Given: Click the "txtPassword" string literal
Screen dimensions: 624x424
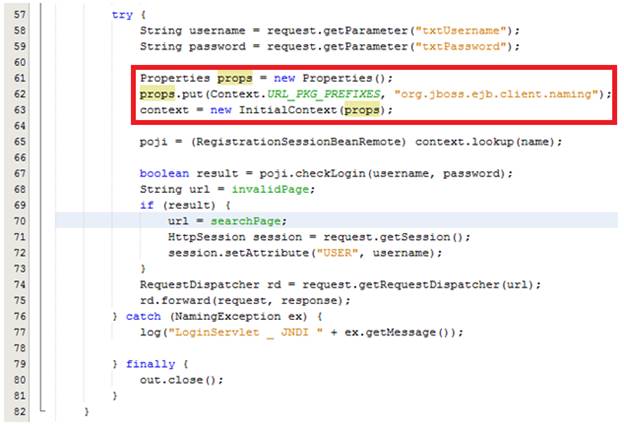Looking at the screenshot, I should click(x=463, y=47).
